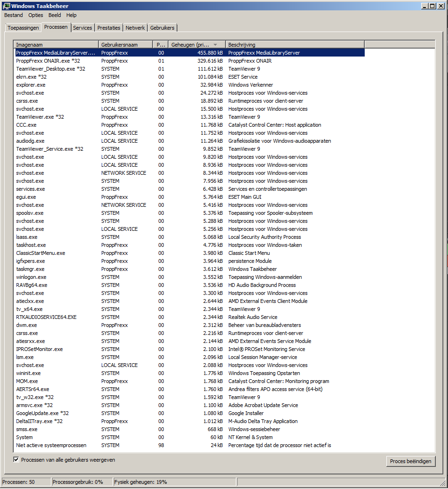Switch to the Prestaties tab

[x=109, y=28]
